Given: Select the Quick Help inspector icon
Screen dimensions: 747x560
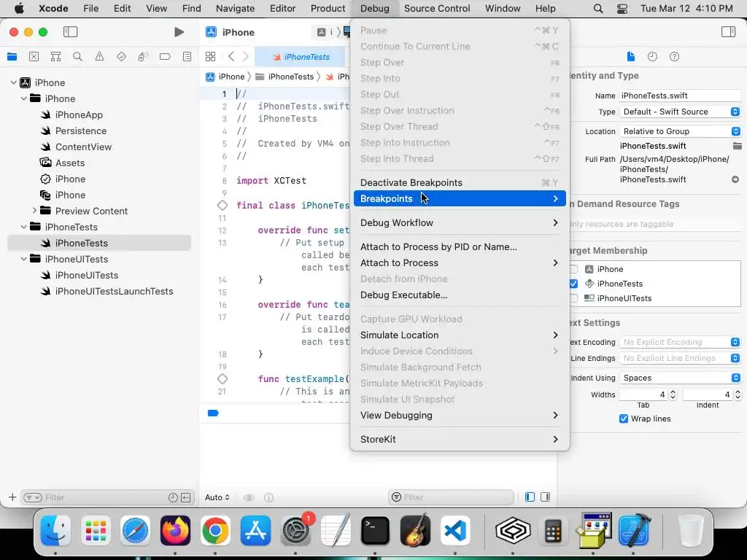Looking at the screenshot, I should pyautogui.click(x=674, y=57).
